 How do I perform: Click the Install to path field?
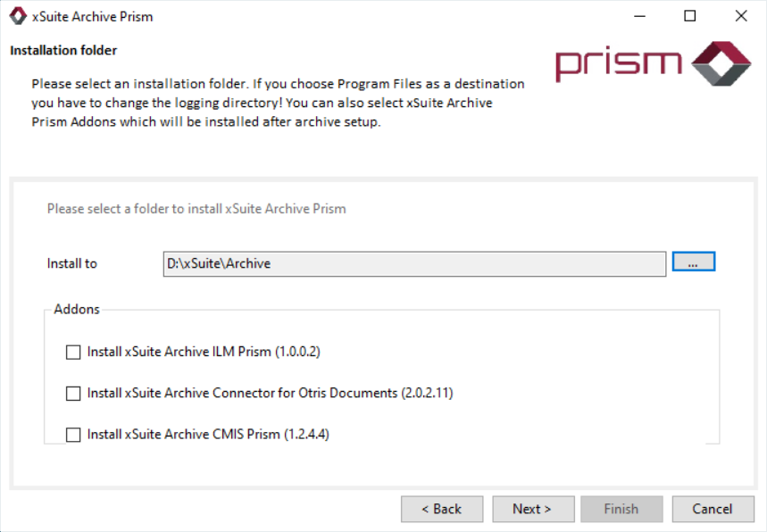pyautogui.click(x=414, y=263)
